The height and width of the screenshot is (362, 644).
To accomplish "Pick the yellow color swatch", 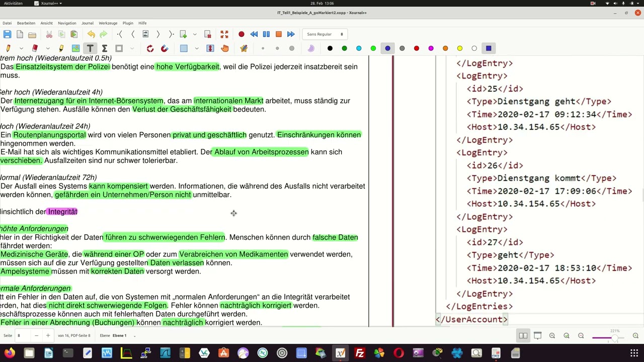I will point(460,48).
